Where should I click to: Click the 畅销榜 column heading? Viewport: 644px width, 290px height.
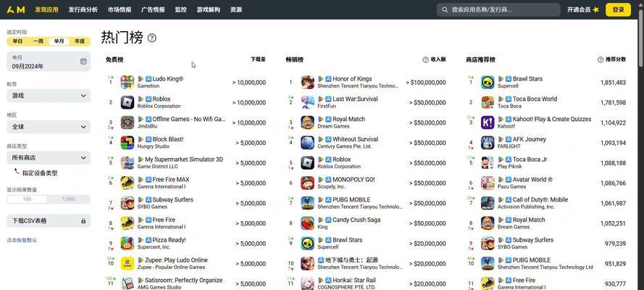[295, 59]
